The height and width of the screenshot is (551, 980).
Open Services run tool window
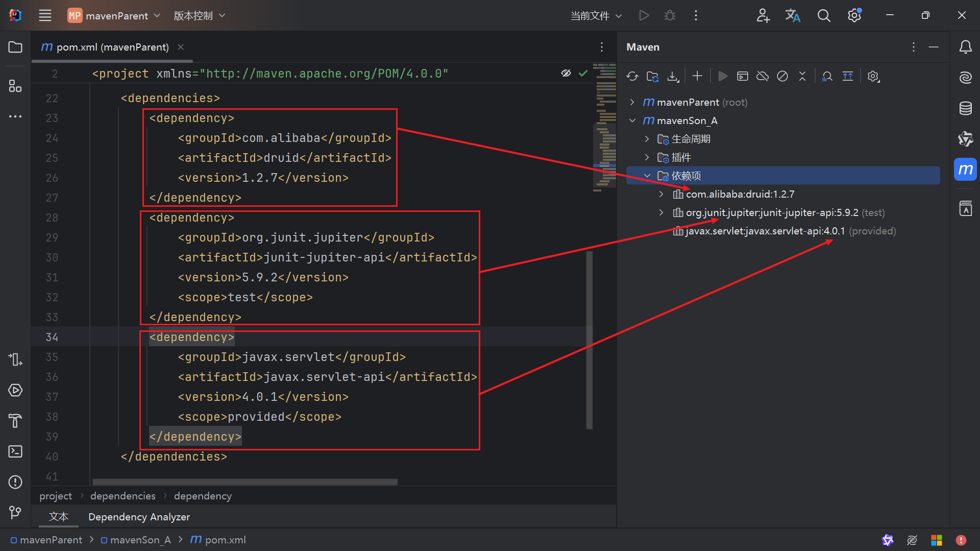coord(15,390)
